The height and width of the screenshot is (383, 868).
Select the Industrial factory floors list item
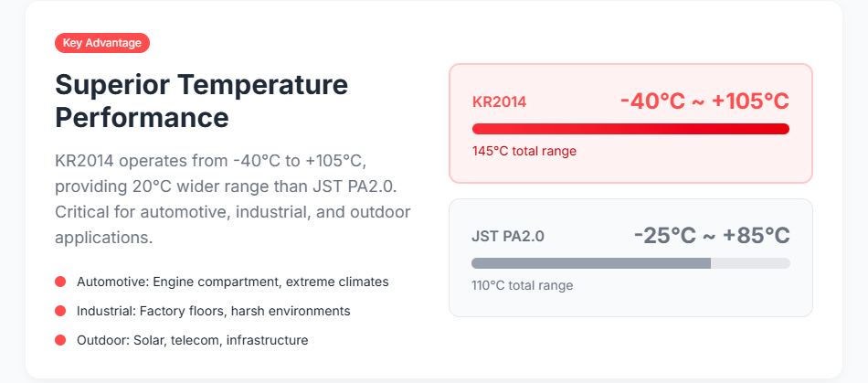click(213, 311)
